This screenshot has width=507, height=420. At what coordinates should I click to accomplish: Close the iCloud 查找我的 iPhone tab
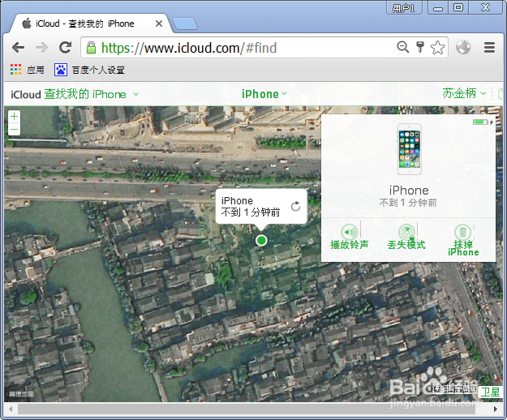[159, 24]
